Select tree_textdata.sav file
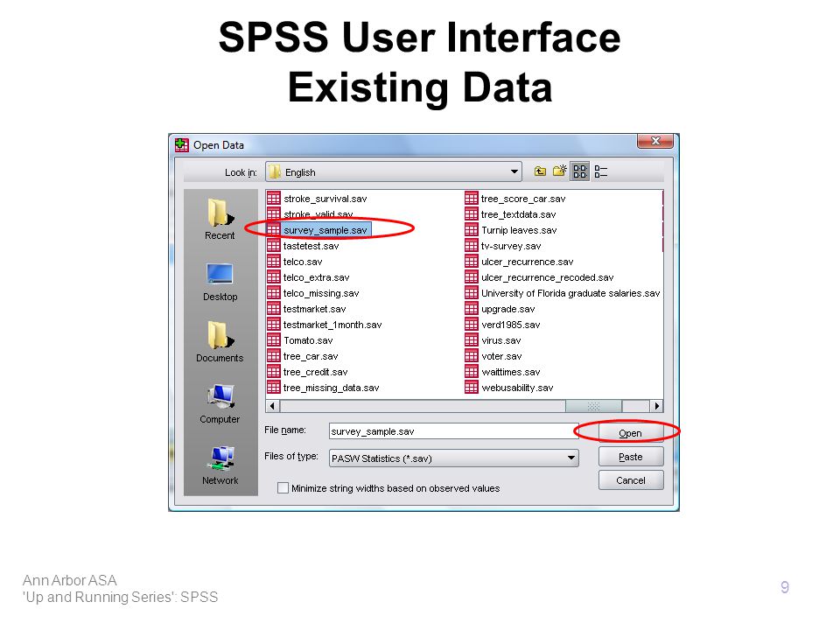 [511, 214]
